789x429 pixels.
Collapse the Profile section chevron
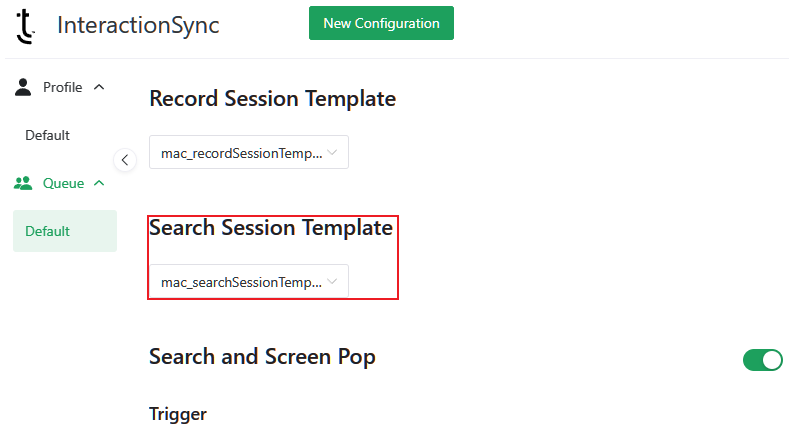[x=98, y=87]
